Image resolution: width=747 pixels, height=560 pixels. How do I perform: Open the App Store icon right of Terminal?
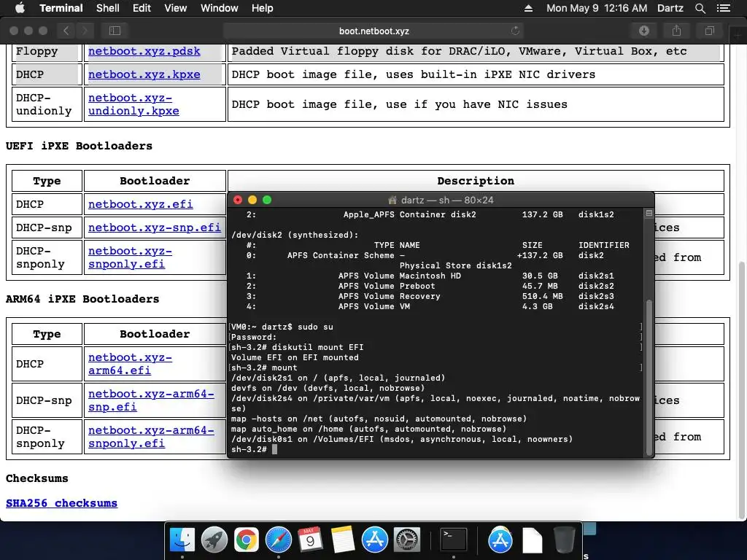(500, 540)
